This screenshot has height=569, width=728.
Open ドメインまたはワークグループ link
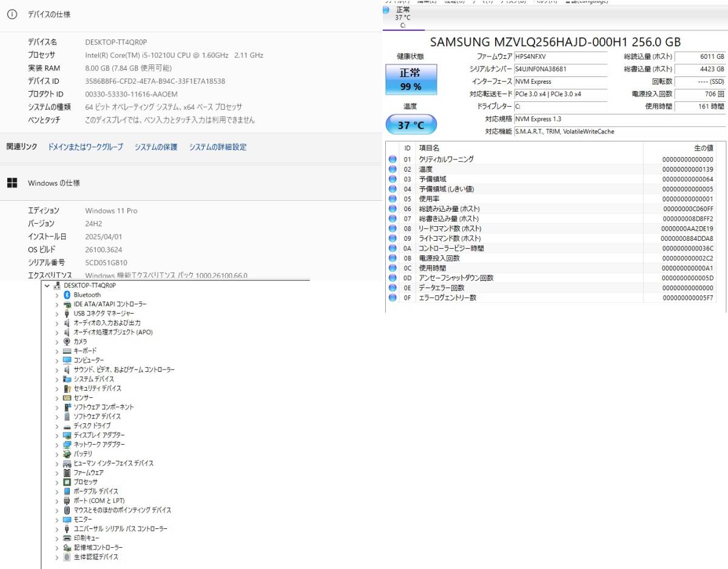[85, 147]
